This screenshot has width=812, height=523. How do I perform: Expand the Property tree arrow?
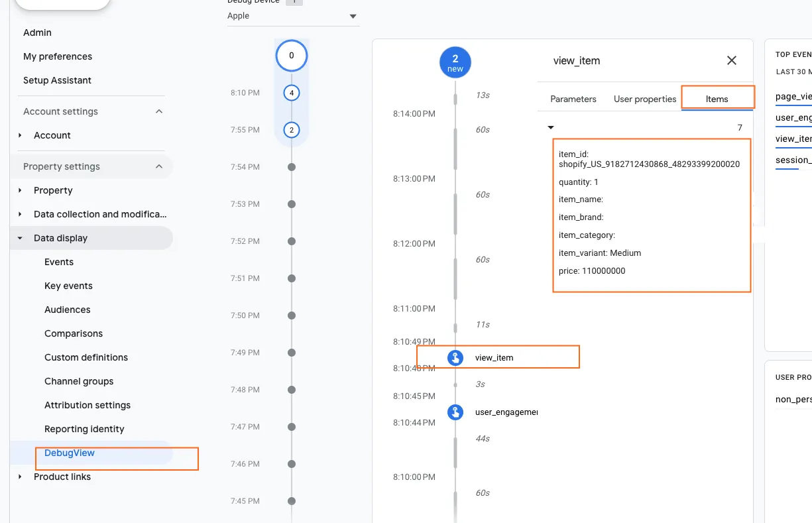(21, 190)
